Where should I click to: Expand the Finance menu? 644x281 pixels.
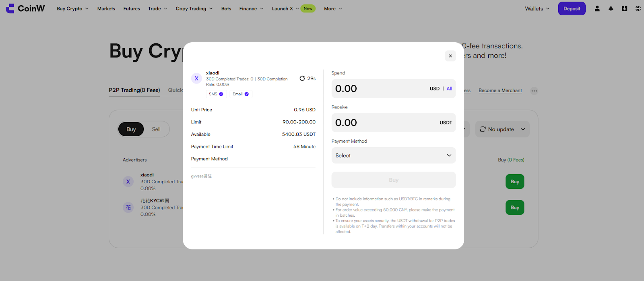coord(251,8)
